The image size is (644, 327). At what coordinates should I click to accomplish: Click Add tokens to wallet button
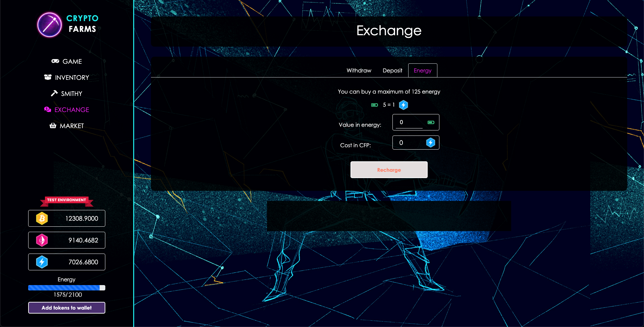pyautogui.click(x=67, y=308)
